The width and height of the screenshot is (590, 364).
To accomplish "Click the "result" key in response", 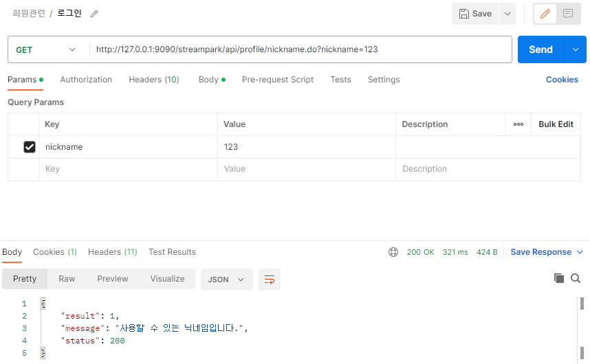I will tap(80, 316).
